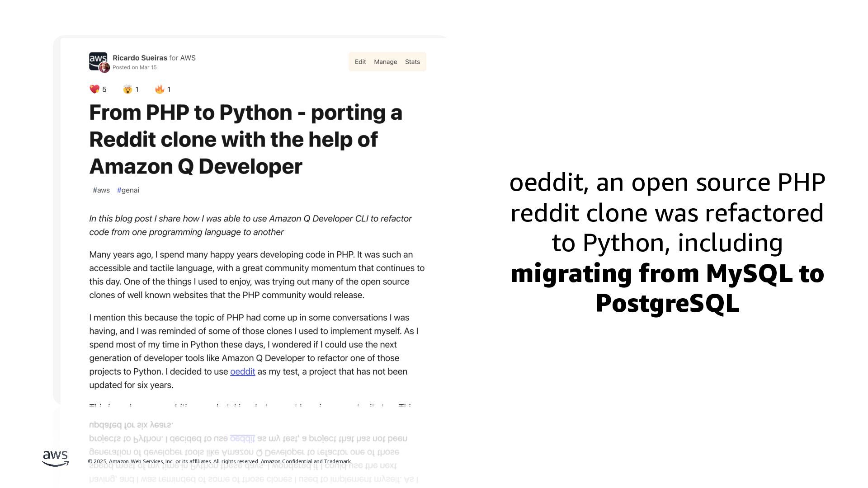Open the Manage option for the post
This screenshot has width=868, height=488.
coord(385,62)
